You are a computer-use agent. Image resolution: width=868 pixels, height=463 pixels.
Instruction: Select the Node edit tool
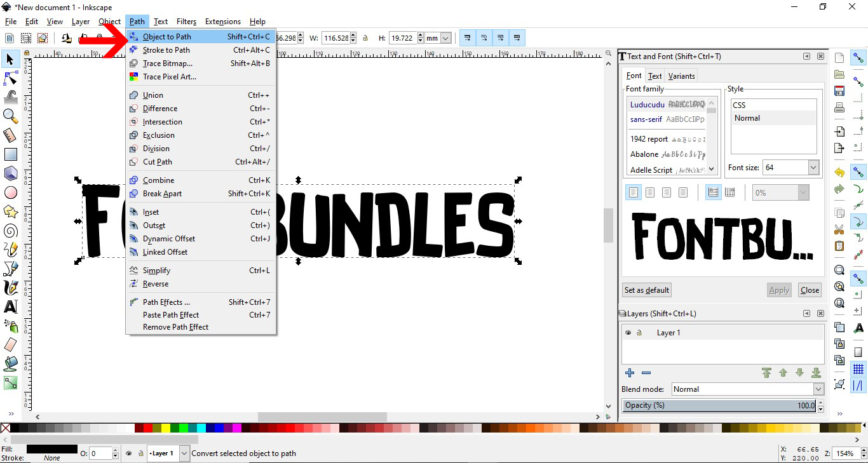pyautogui.click(x=10, y=78)
